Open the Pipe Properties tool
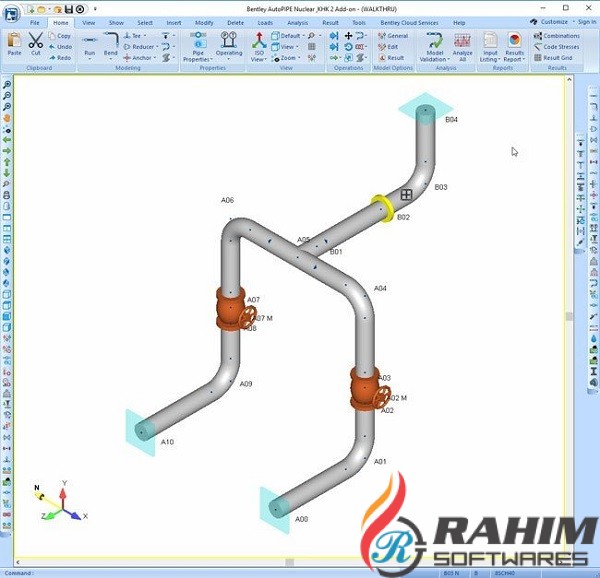This screenshot has width=600, height=578. click(198, 47)
